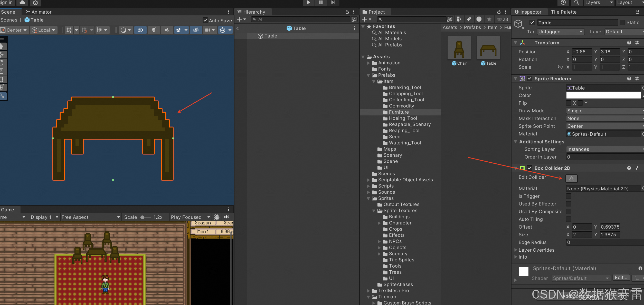The image size is (644, 305).
Task: Open the Undo History clock icon
Action: (563, 3)
